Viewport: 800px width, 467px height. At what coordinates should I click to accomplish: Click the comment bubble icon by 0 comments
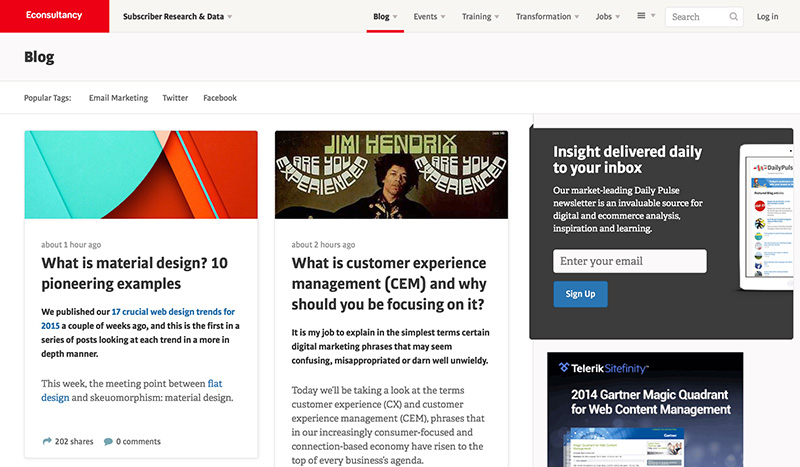coord(108,441)
